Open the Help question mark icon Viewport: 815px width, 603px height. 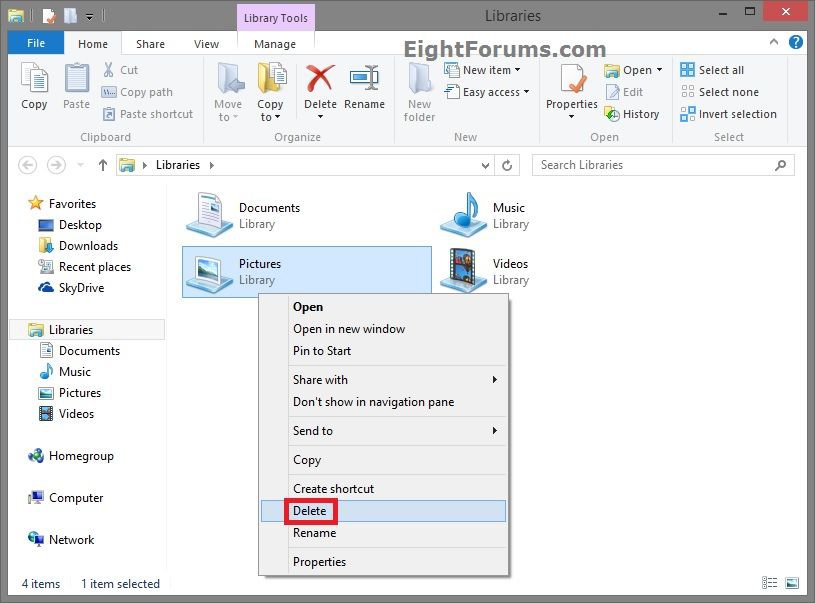796,43
